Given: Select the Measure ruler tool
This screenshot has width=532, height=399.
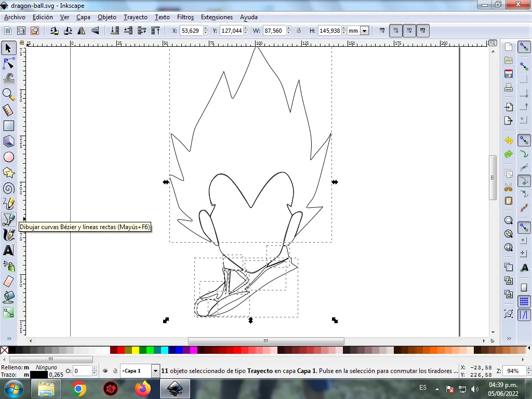Looking at the screenshot, I should [8, 110].
